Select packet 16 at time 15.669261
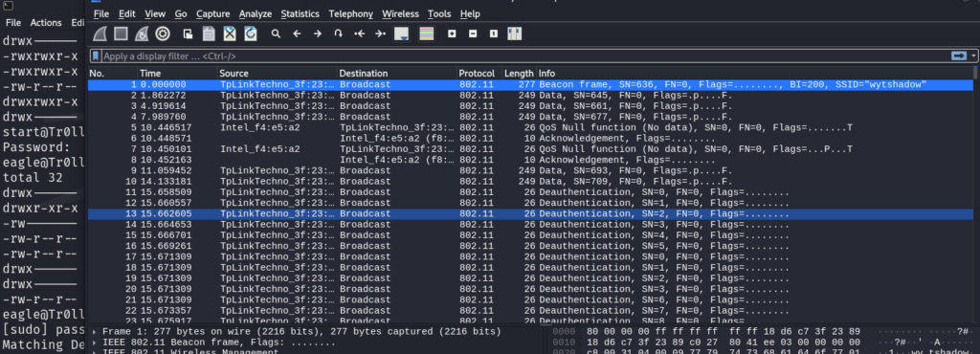Screen dimensions: 980x354 tap(530, 246)
